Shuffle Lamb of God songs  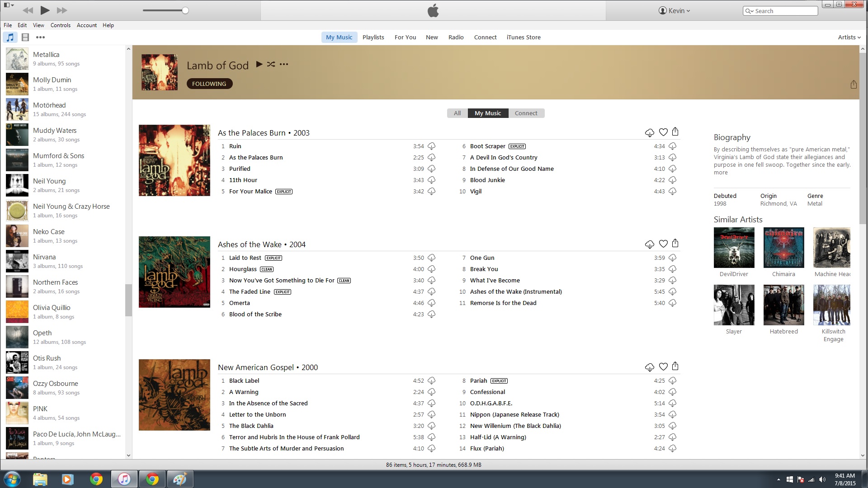coord(271,64)
